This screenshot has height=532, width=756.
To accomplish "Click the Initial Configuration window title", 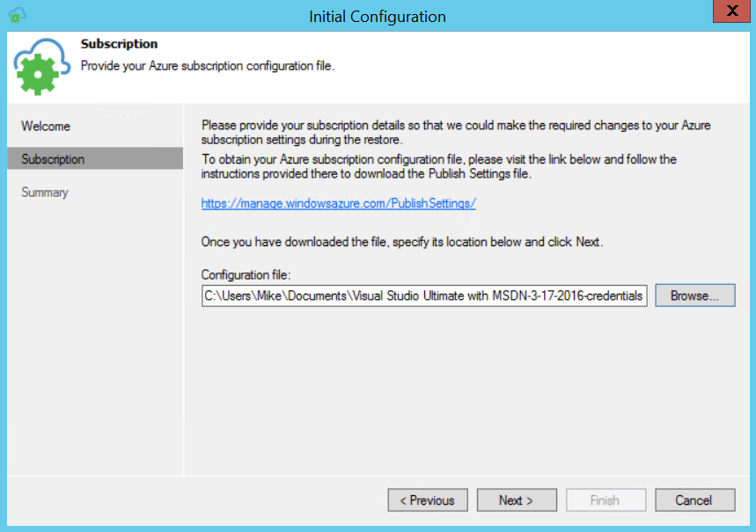I will click(x=378, y=17).
